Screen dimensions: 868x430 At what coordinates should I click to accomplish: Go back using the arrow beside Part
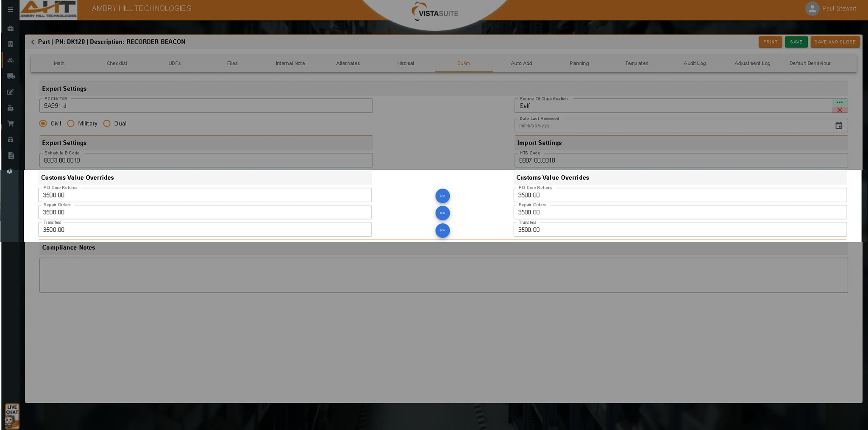pos(33,42)
